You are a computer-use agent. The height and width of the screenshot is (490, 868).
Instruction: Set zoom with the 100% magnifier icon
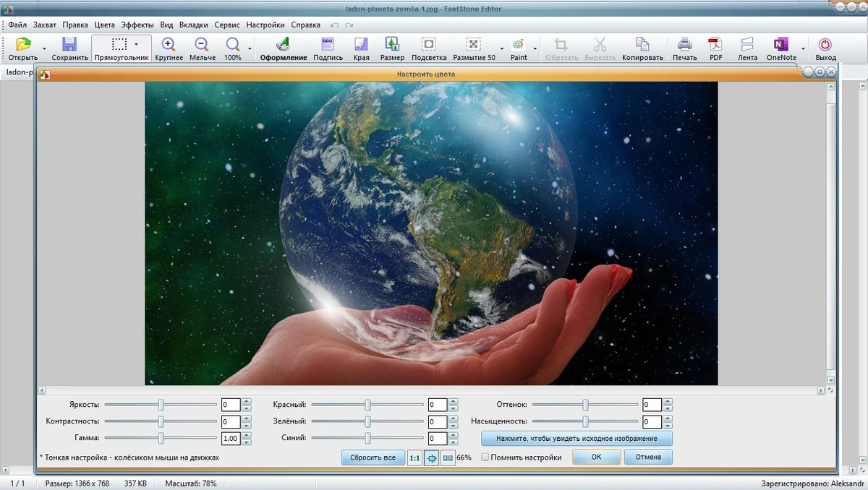[233, 45]
